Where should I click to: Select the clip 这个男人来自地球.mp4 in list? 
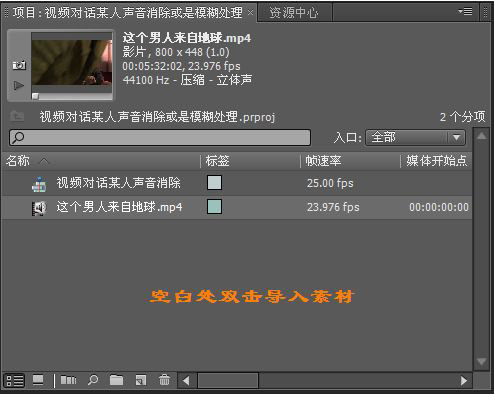coord(119,207)
